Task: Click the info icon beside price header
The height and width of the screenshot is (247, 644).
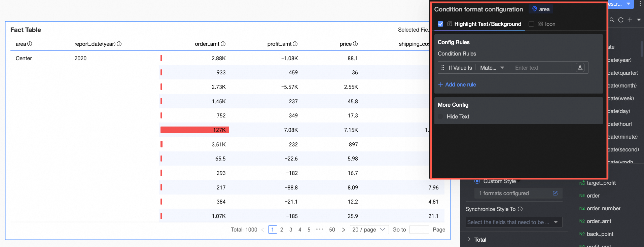Action: (355, 44)
